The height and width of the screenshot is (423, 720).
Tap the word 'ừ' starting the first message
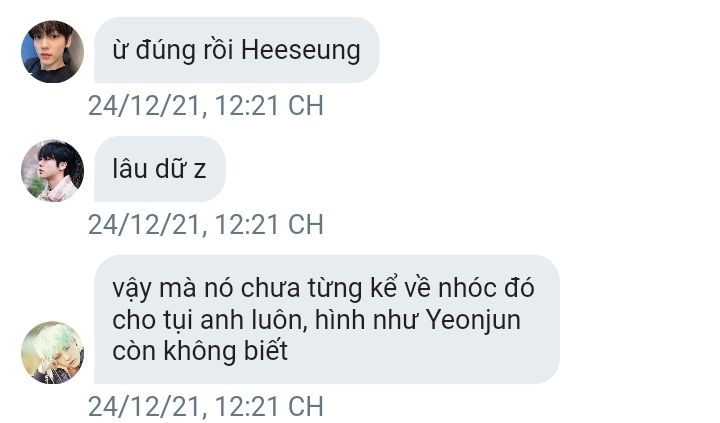tap(120, 51)
